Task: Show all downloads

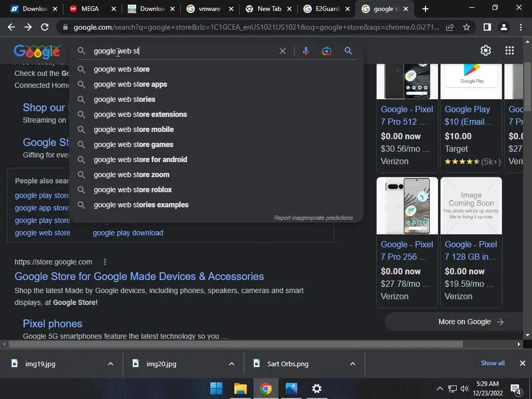Action: click(493, 363)
